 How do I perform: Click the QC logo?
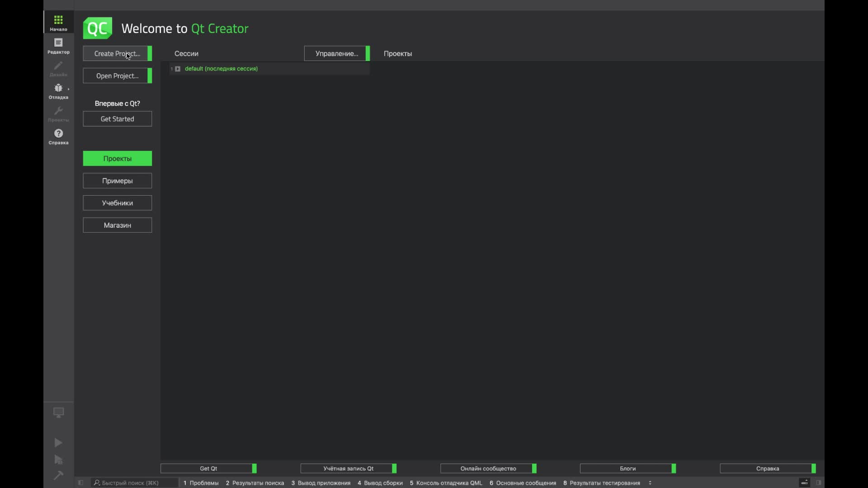pos(98,28)
